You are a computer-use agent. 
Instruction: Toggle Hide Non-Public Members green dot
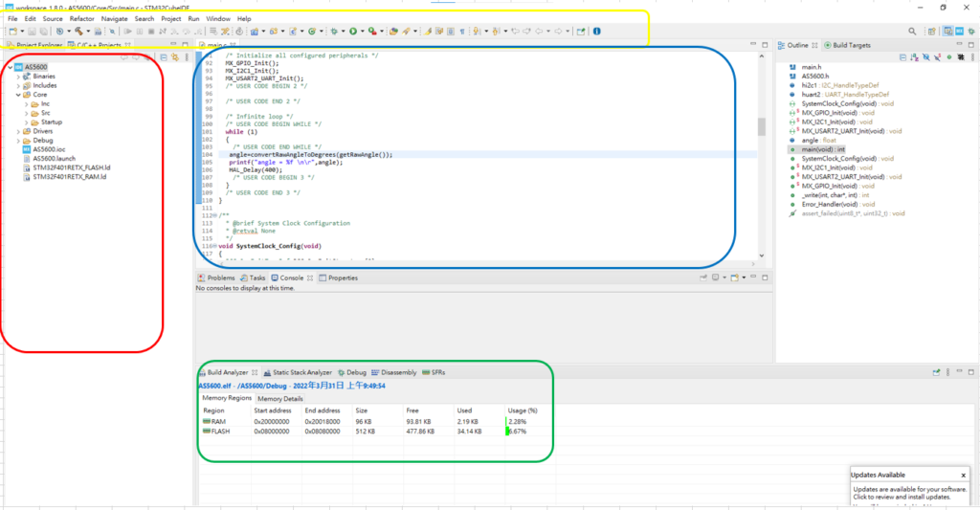point(948,57)
